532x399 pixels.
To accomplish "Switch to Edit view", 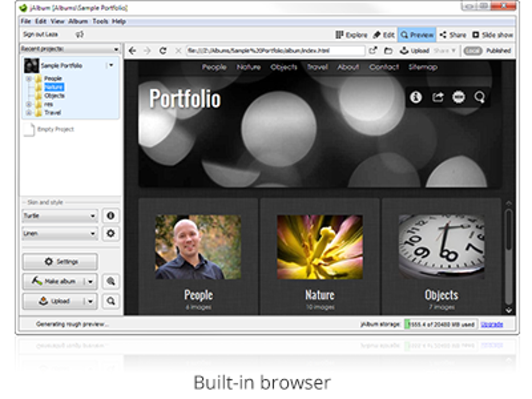I will coord(384,34).
